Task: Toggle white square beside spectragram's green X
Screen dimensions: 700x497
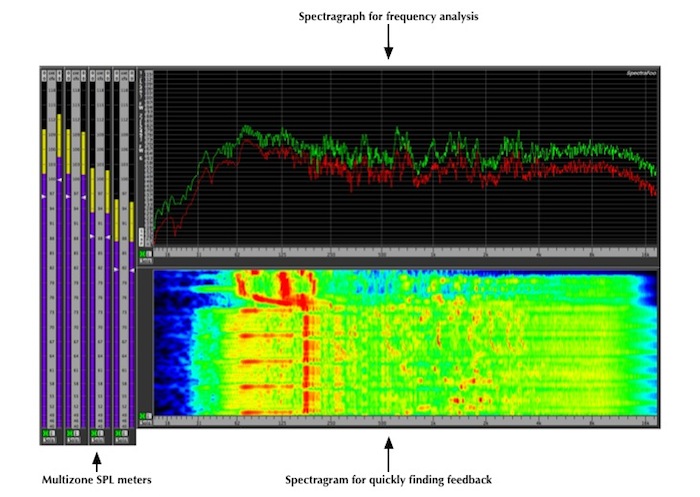Action: 149,416
